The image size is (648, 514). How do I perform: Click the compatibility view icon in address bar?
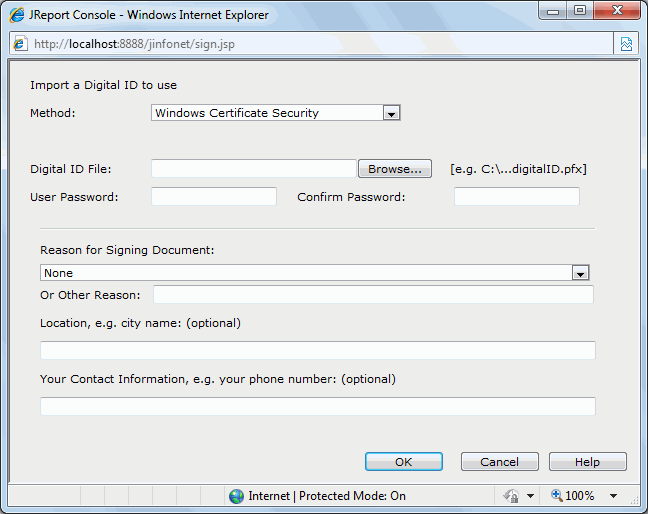tap(626, 44)
